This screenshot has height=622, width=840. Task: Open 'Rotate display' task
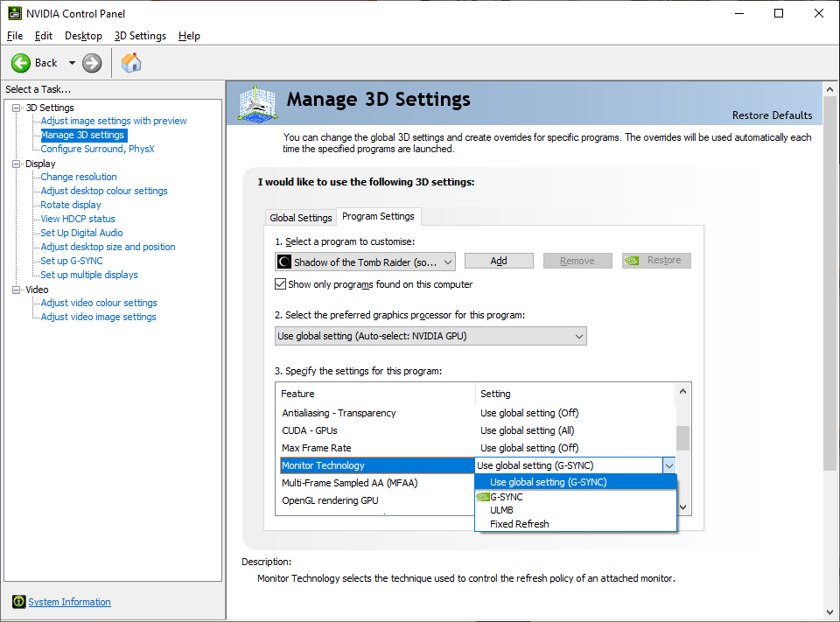71,205
